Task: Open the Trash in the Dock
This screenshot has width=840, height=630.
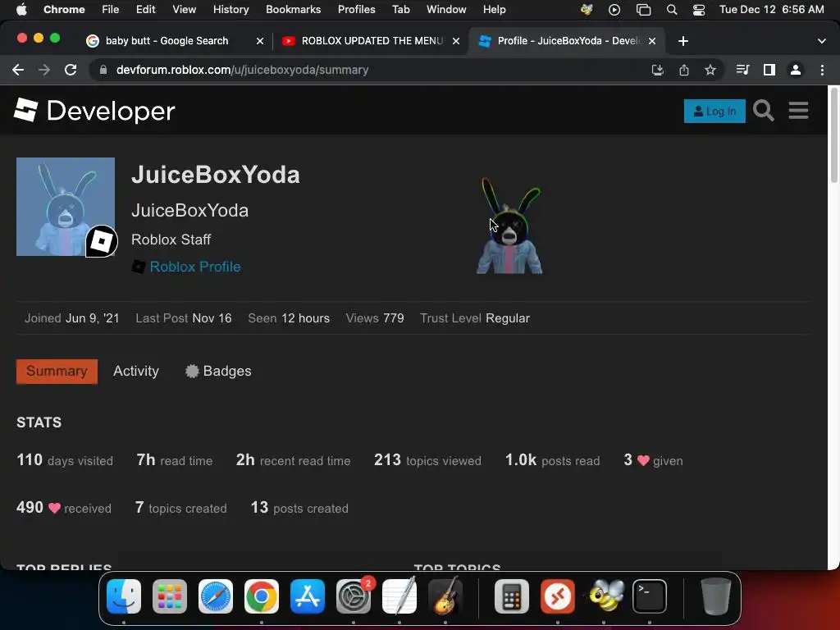Action: coord(715,596)
